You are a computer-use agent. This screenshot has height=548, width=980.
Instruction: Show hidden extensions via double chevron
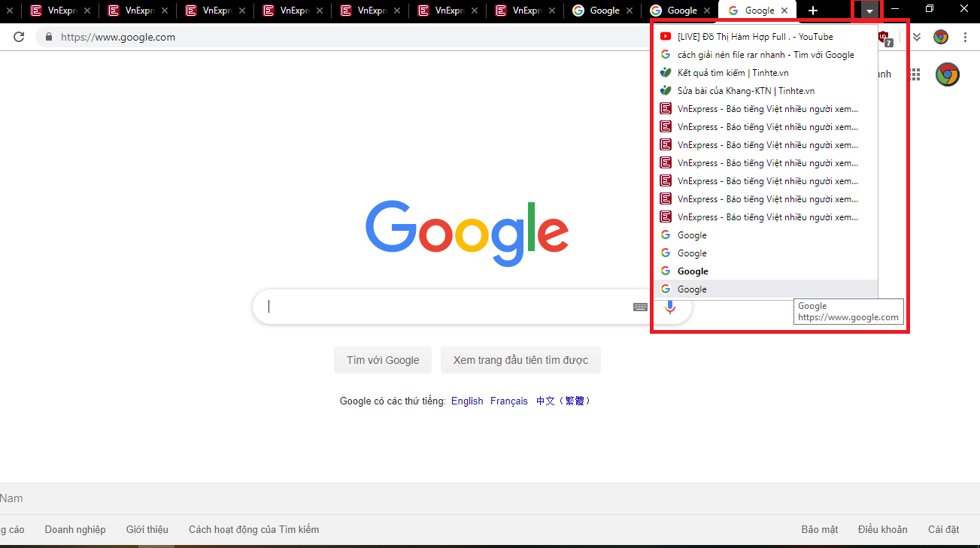coord(917,37)
